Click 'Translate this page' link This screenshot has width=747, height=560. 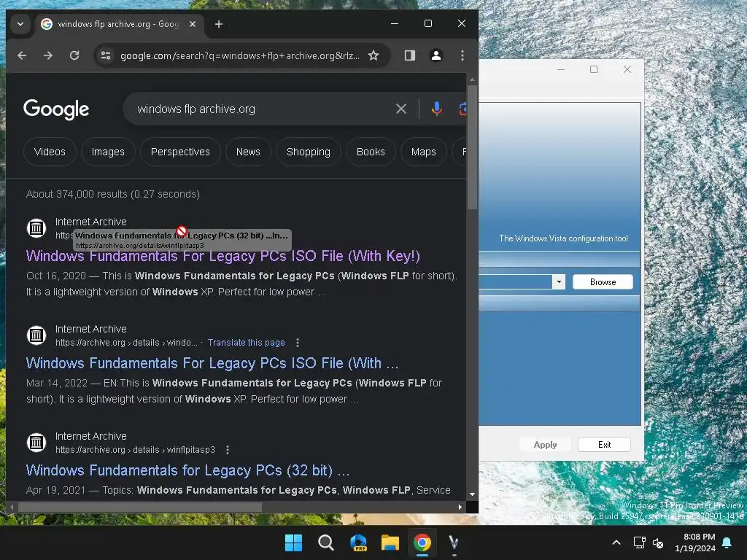(247, 343)
